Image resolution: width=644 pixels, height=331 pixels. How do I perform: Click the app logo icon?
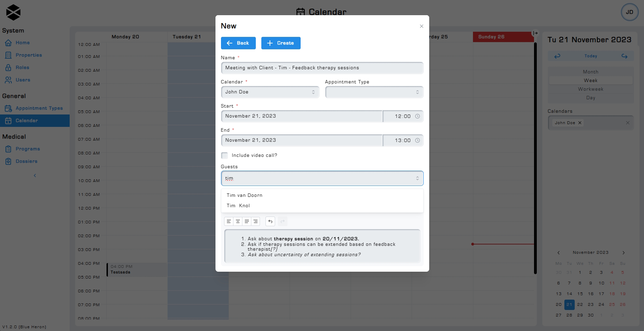point(13,12)
